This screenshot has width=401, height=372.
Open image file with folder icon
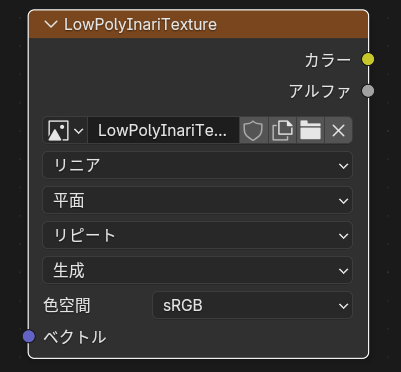click(x=310, y=130)
